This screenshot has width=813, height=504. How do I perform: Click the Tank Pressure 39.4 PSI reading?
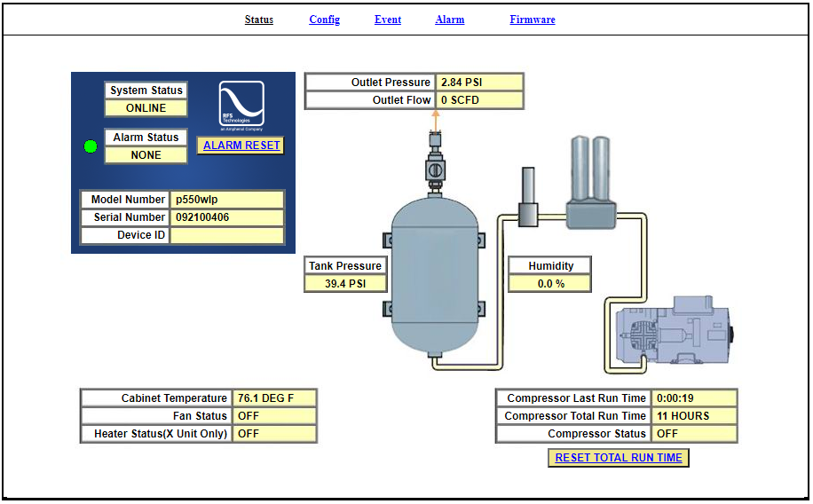point(346,284)
